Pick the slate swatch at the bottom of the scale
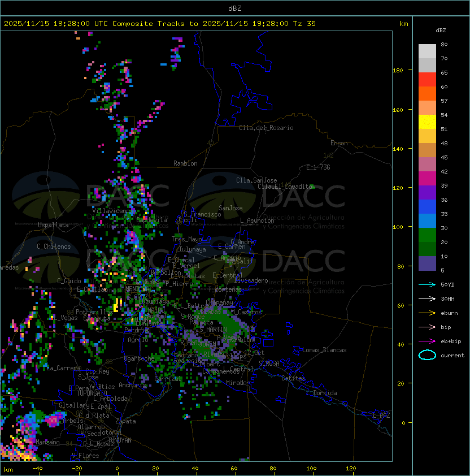The width and height of the screenshot is (470, 476). 427,263
